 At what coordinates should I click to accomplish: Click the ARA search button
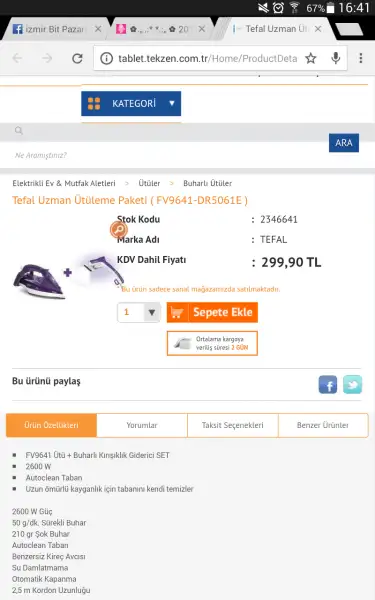point(344,143)
